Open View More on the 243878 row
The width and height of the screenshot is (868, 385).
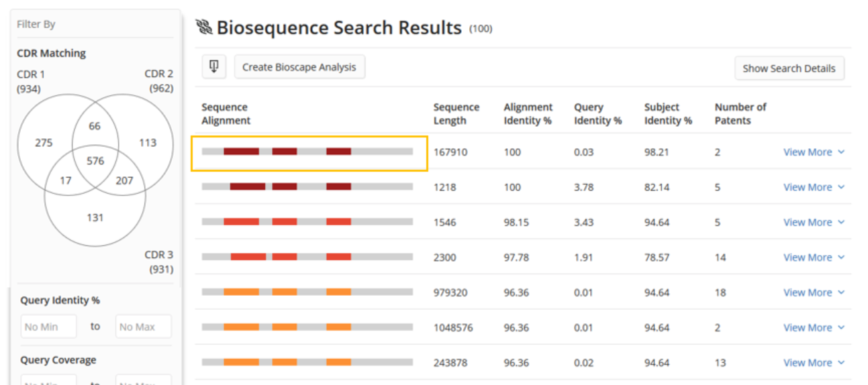click(x=814, y=363)
